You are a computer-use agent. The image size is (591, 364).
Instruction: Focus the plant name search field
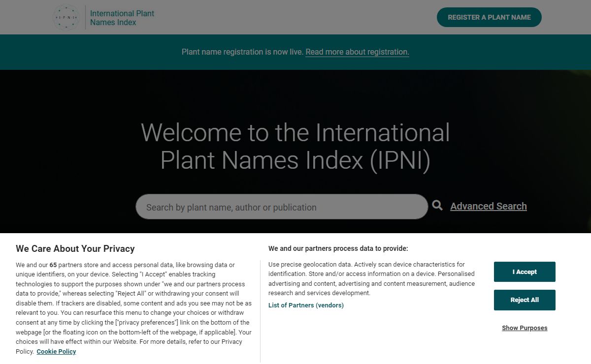(x=282, y=207)
